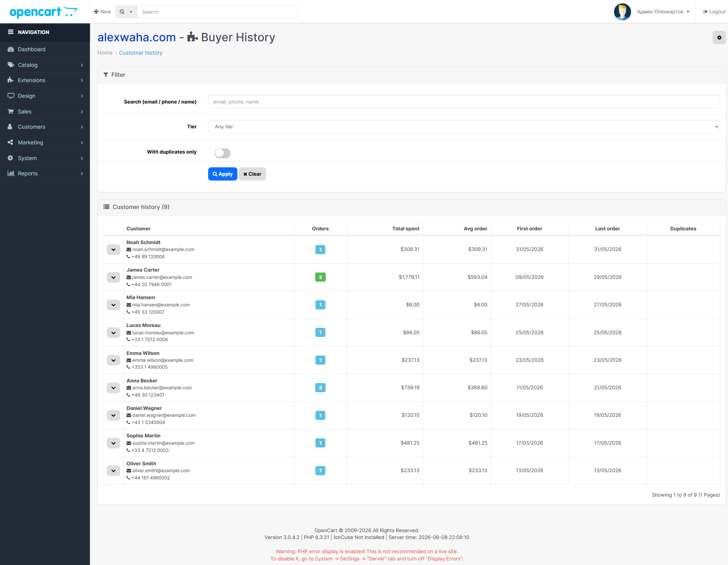Expand Emma Wilson's row details
The width and height of the screenshot is (728, 565).
pyautogui.click(x=113, y=360)
